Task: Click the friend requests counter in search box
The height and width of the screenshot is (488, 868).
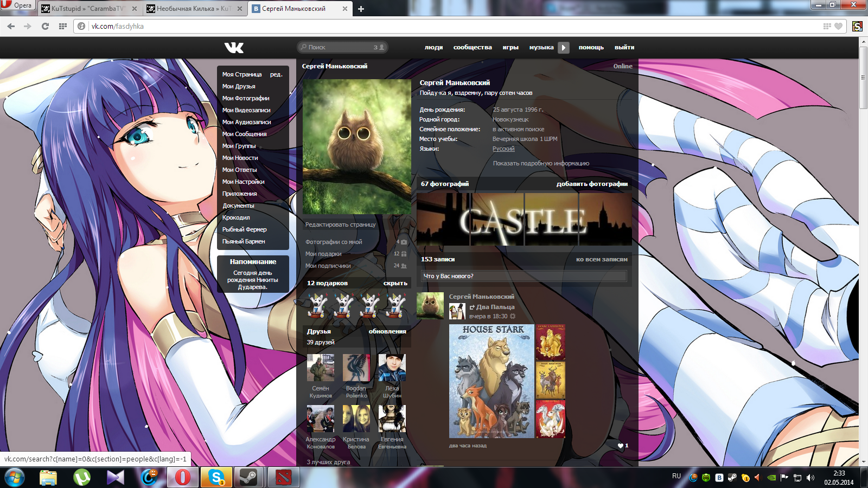Action: coord(379,47)
